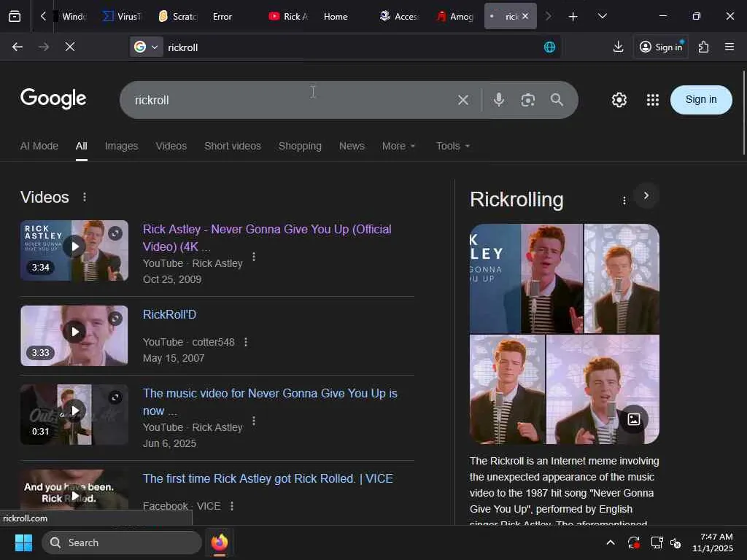Play the Never Gonna Give You Up thumbnail
This screenshot has width=747, height=560.
click(x=74, y=247)
